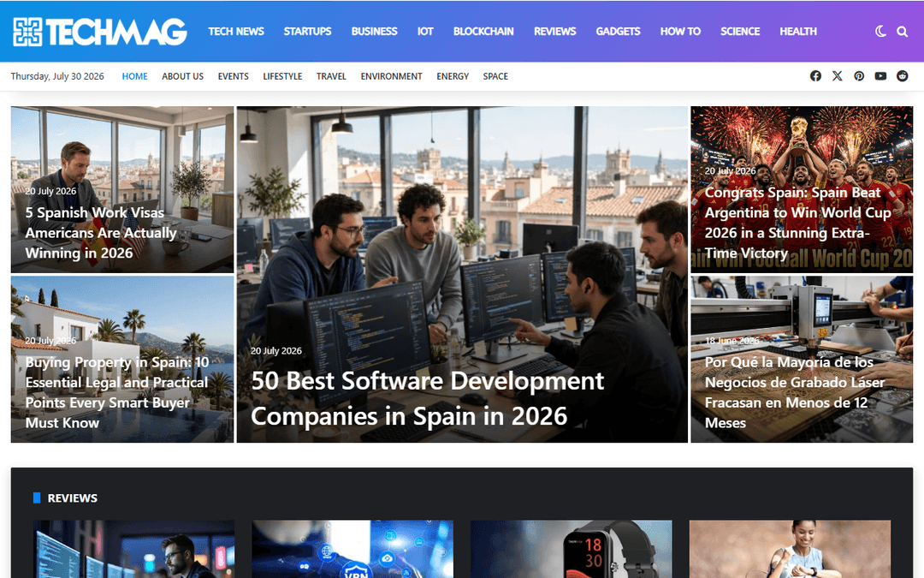Open 'Buying Property in Spain' article headline
Screen dimensions: 924x578
(x=116, y=392)
